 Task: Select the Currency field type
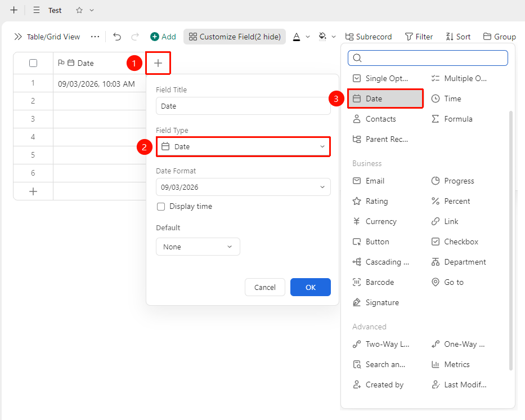[x=374, y=221]
